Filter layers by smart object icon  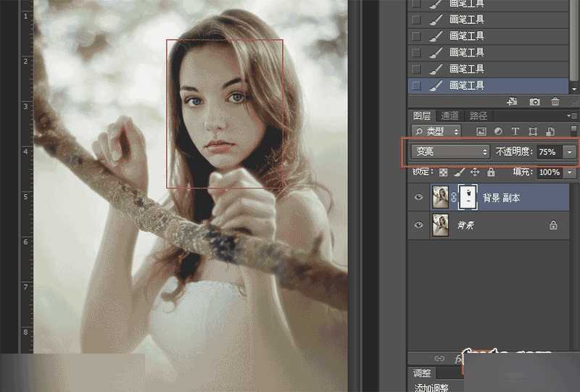550,131
